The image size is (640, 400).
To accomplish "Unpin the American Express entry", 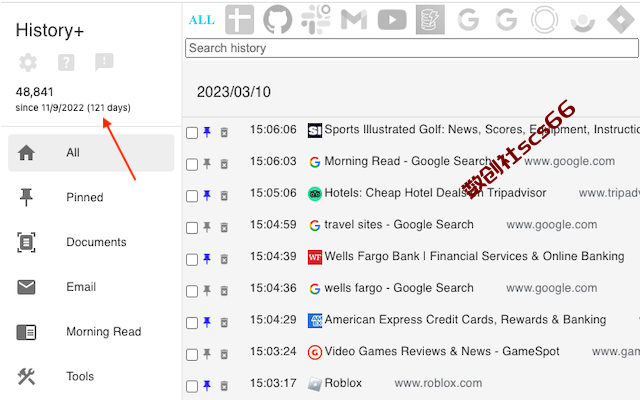I will click(x=207, y=322).
